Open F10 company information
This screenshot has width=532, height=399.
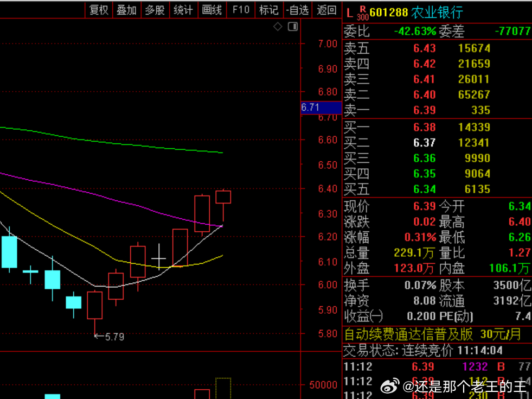(241, 10)
